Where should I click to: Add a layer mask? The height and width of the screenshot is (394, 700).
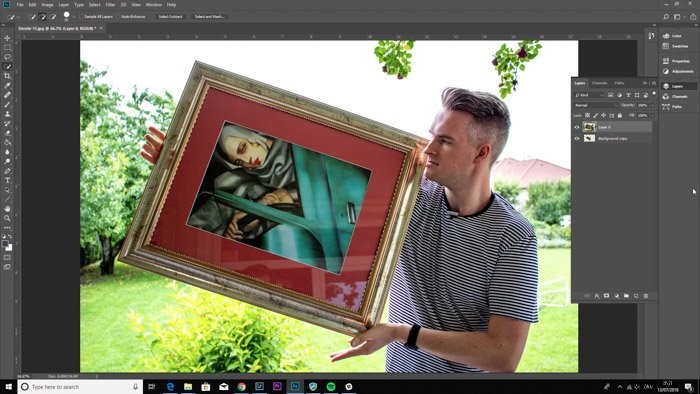pos(606,296)
